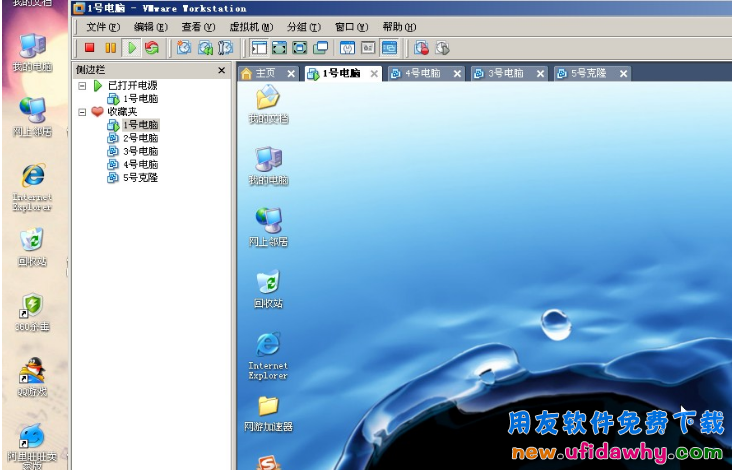Enter full screen mode from the toolbar
Screen dimensions: 732x470
[279, 47]
